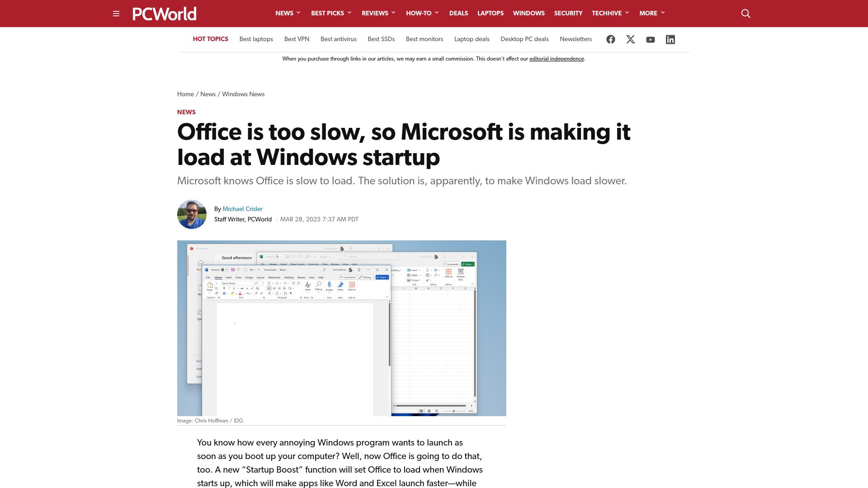Open the Best VPN hot topic
Screen dimensions: 868x488
point(297,39)
